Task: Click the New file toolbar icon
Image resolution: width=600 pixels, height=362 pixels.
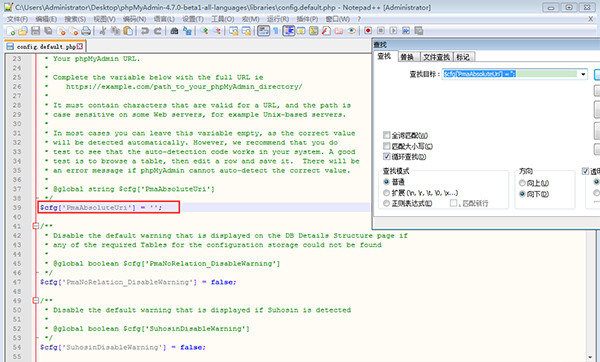Action: pos(11,31)
